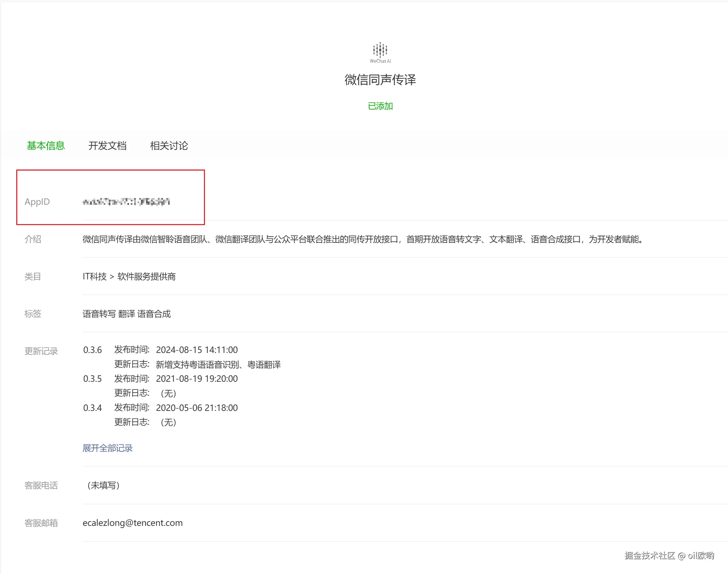This screenshot has height=574, width=728.
Task: Click the category IT科技 > 软件服务提供商
Action: coord(129,277)
